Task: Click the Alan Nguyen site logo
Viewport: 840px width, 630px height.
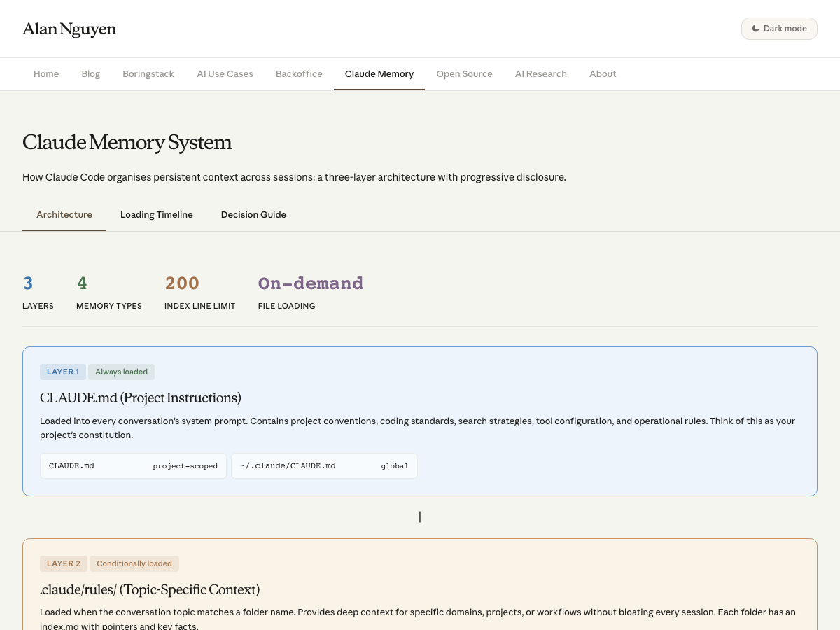Action: click(x=69, y=29)
